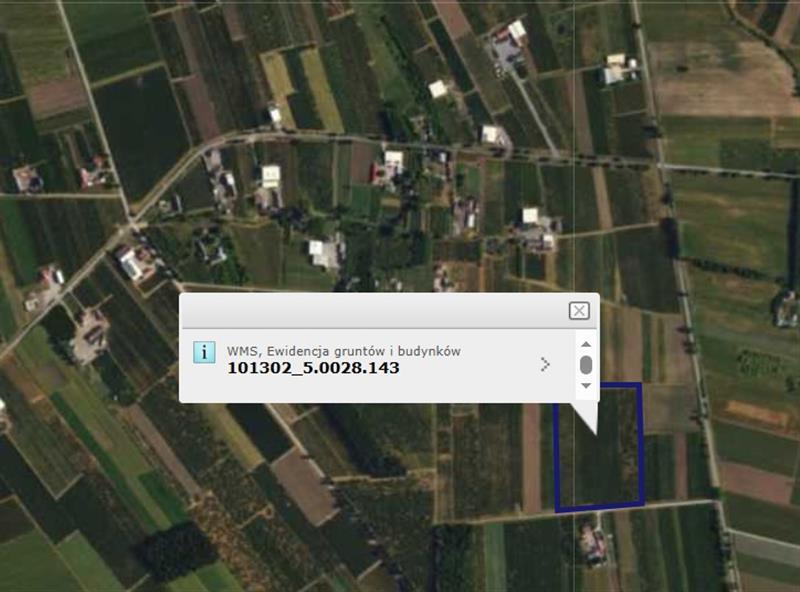Click the house directly south of blue parcel

point(594,544)
